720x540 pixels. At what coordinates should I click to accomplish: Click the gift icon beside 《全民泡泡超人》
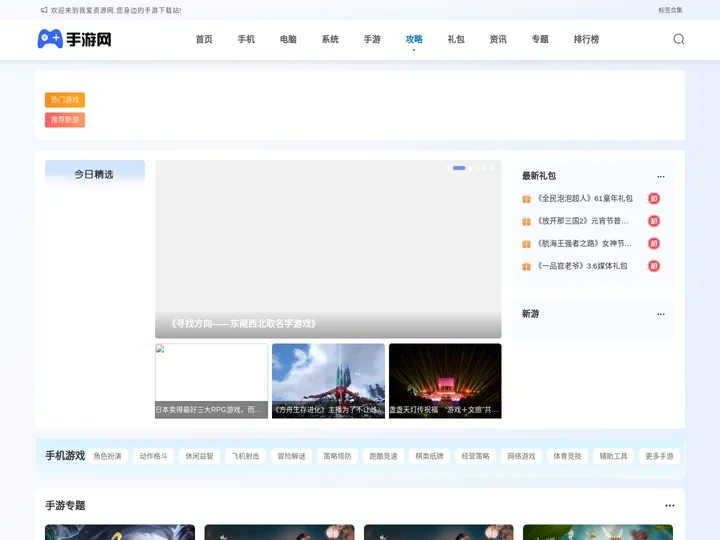click(526, 199)
